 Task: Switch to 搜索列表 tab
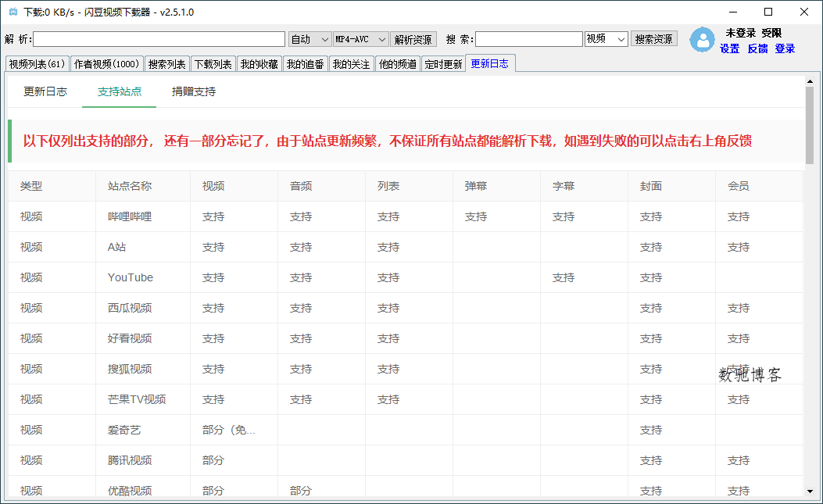(x=167, y=64)
